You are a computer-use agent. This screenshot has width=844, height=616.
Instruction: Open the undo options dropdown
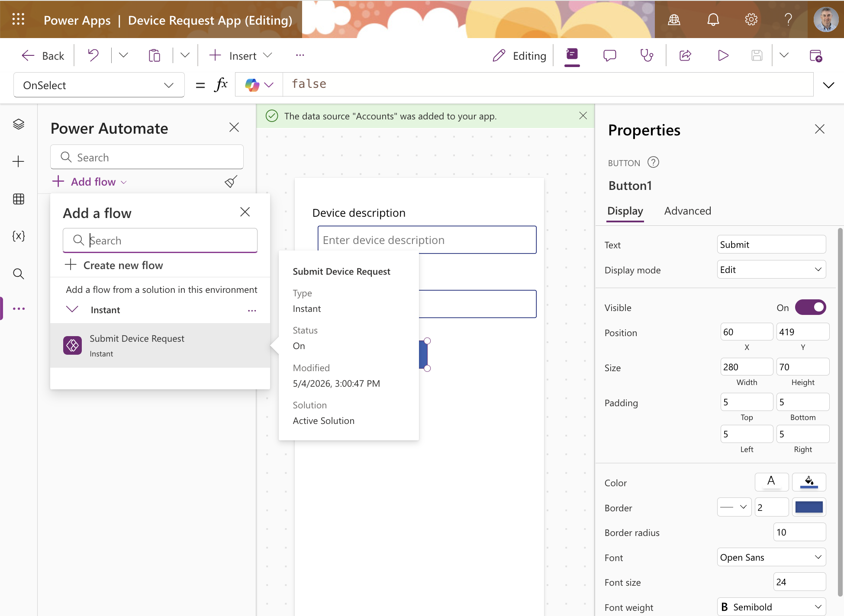tap(123, 55)
